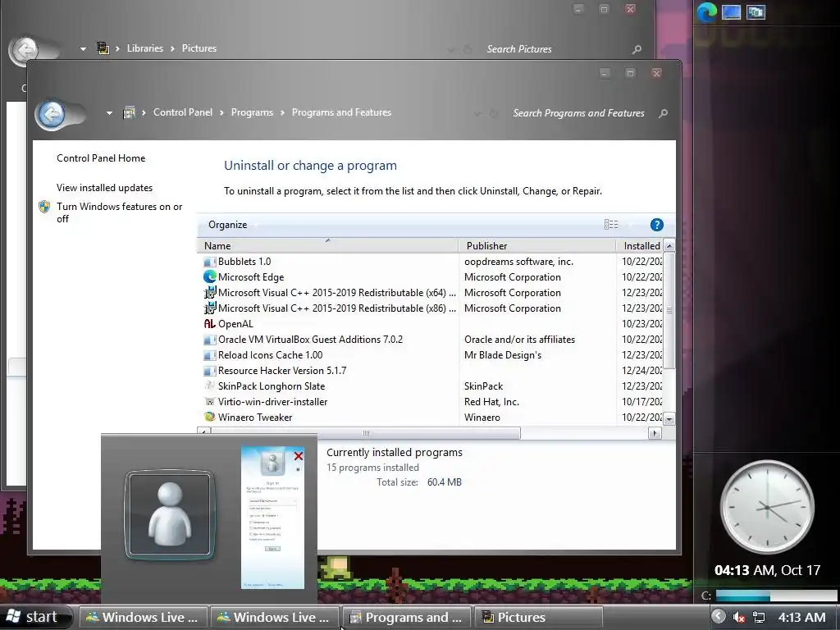
Task: Click taskbar clock showing 4:13 AM
Action: (801, 617)
